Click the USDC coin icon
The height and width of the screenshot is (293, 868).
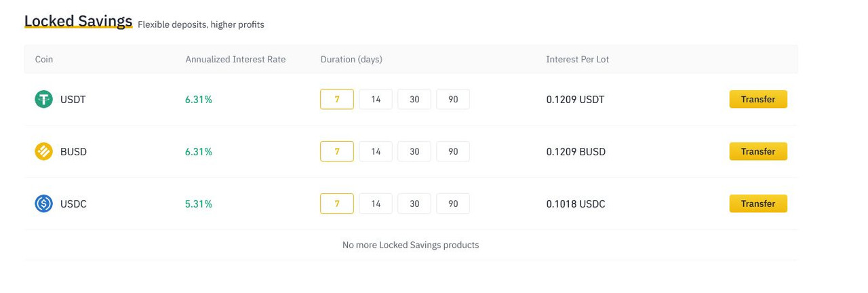pyautogui.click(x=43, y=203)
